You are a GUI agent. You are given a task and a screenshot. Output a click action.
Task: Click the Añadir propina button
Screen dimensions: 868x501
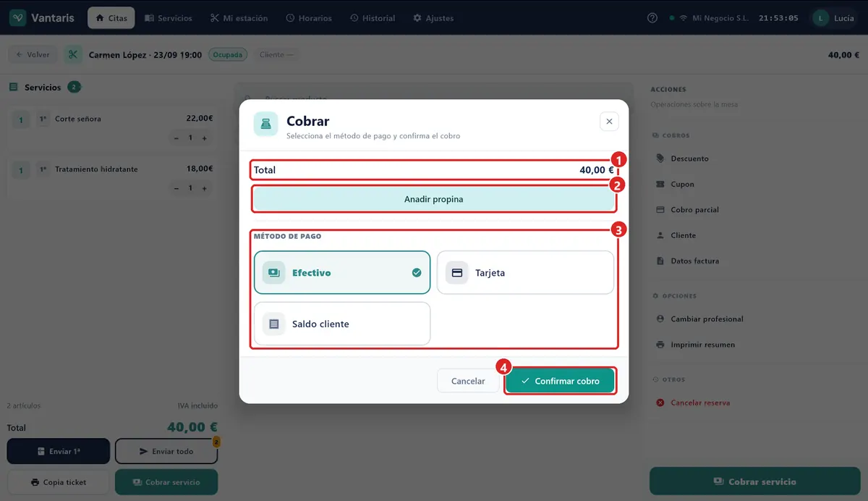pyautogui.click(x=433, y=199)
